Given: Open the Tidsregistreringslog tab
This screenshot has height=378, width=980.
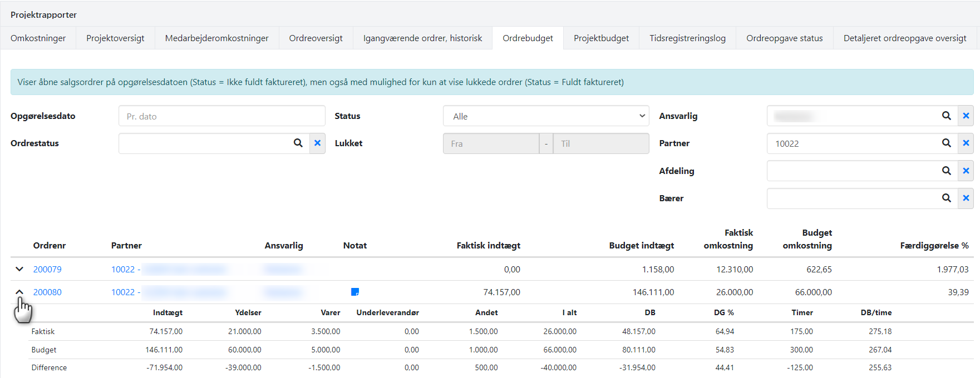Looking at the screenshot, I should coord(688,38).
